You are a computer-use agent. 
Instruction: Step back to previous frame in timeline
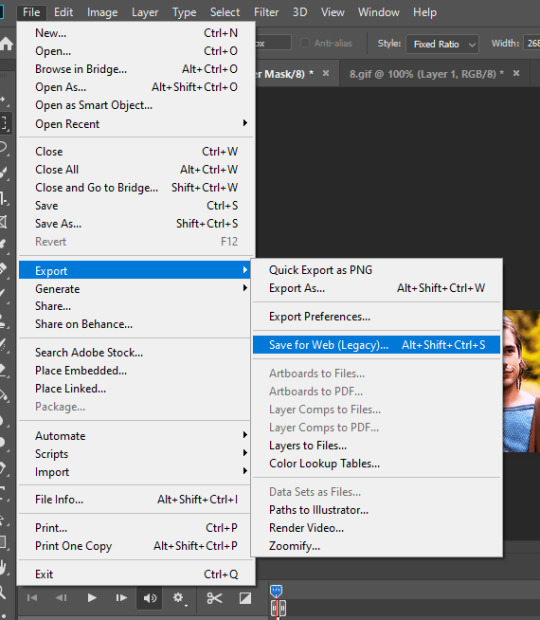tap(61, 597)
